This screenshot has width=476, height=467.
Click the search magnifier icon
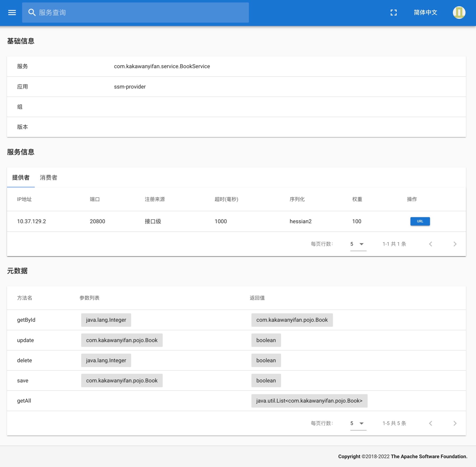[32, 13]
